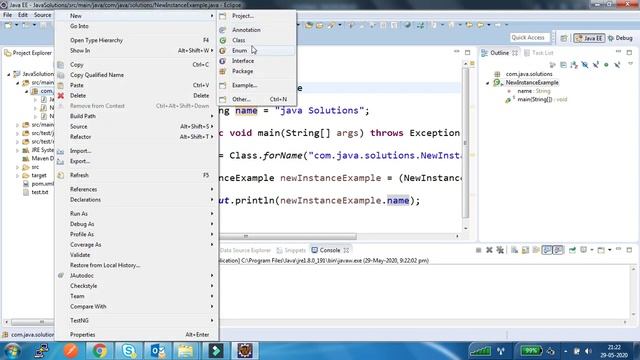Toggle Hide Fields in Outline toolbar
The image size is (640, 360).
pyautogui.click(x=585, y=65)
